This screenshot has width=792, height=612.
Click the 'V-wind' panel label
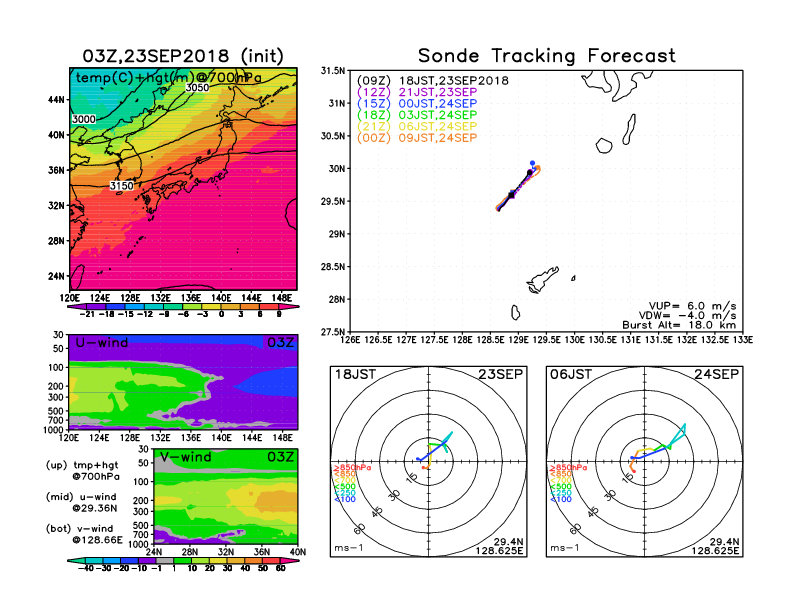point(186,457)
